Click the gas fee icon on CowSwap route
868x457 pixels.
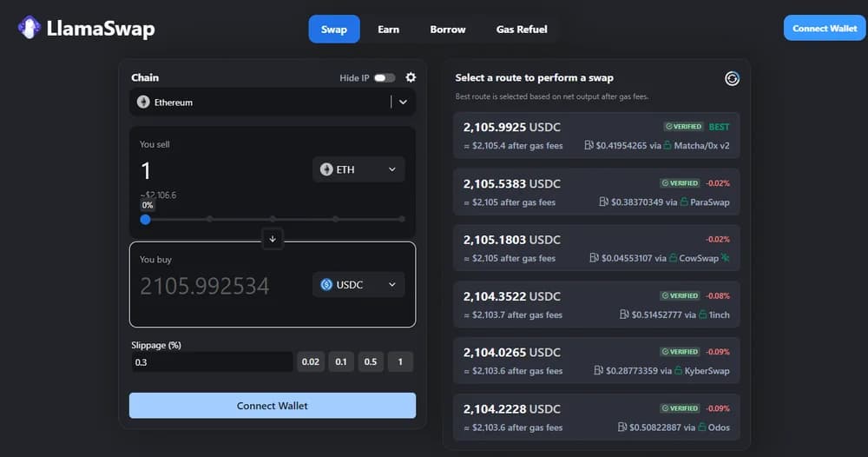click(594, 258)
